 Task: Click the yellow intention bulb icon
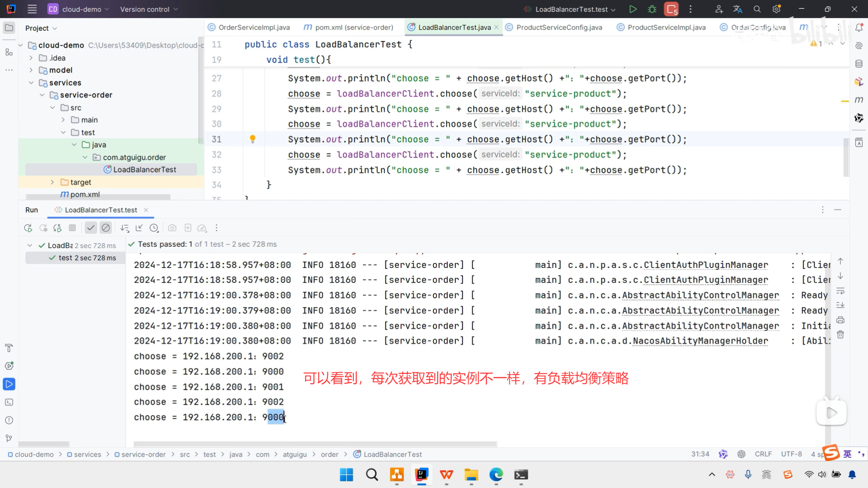[x=253, y=139]
